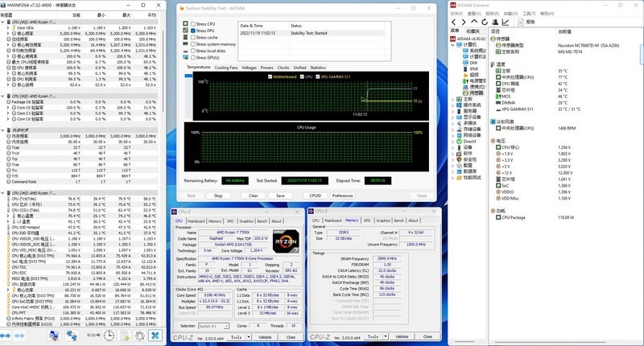The height and width of the screenshot is (346, 644).
Task: Switch to the Mainboard tab in CPU-Z
Action: click(x=197, y=220)
